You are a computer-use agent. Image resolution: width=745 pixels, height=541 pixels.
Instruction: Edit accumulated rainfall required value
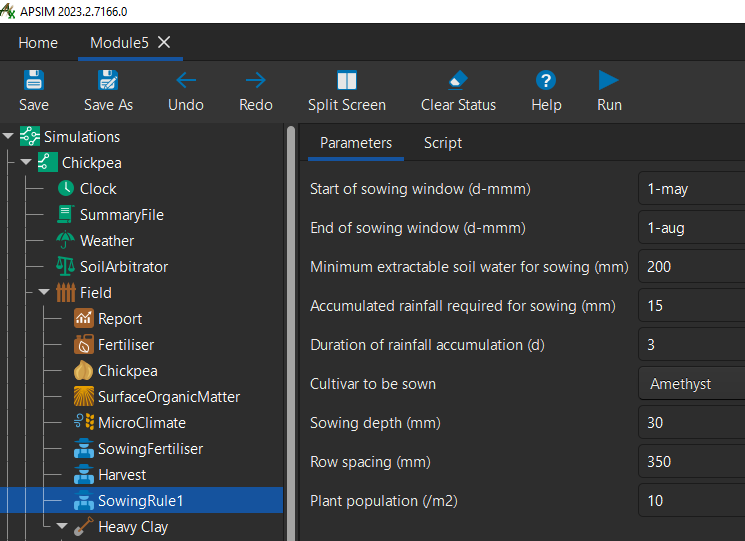click(692, 305)
